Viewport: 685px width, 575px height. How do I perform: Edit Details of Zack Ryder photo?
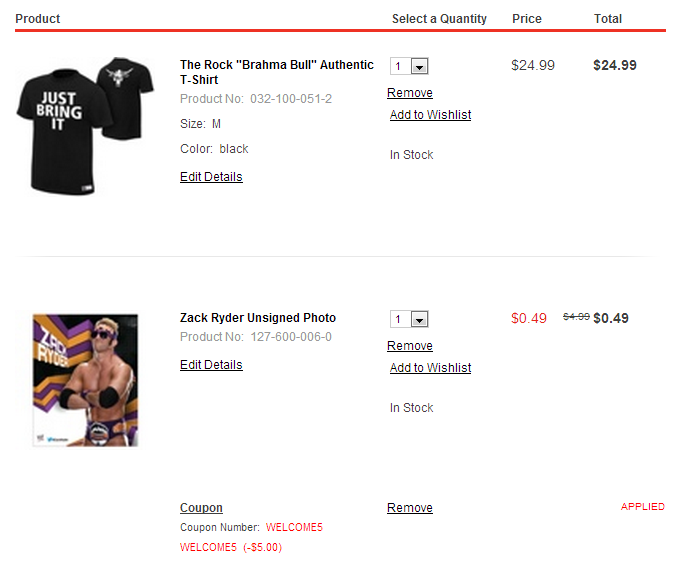pos(211,365)
